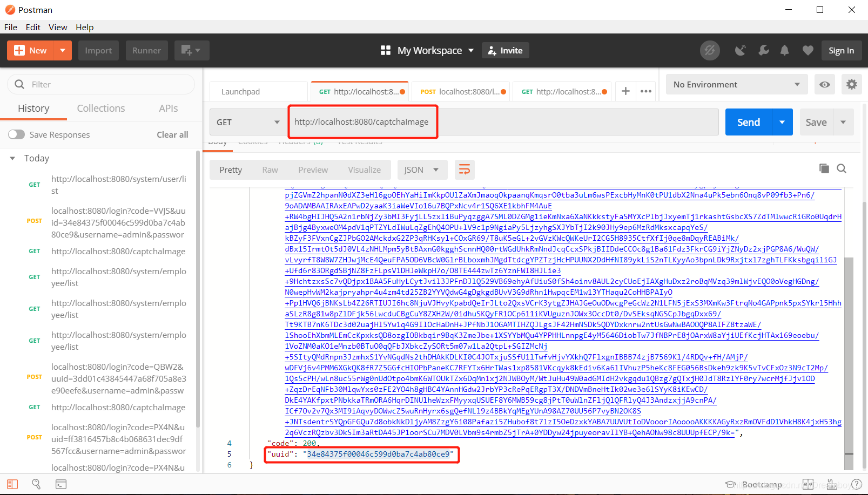Click the filter search magnifier icon
The width and height of the screenshot is (868, 495).
[19, 84]
